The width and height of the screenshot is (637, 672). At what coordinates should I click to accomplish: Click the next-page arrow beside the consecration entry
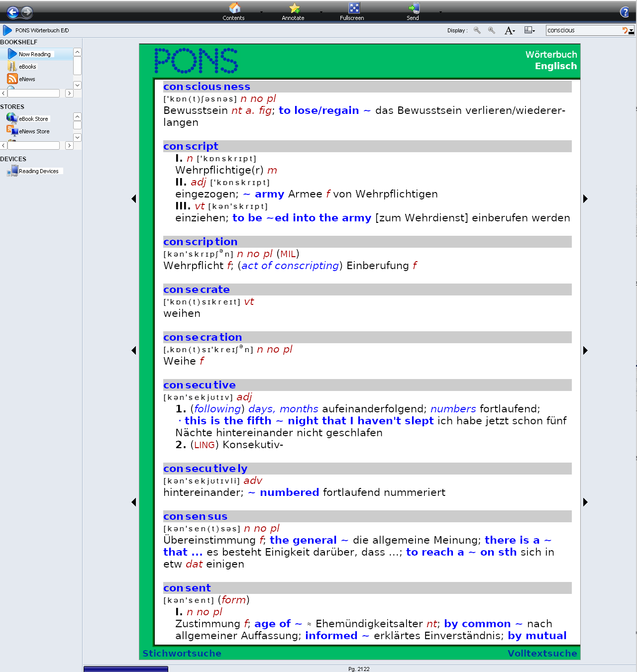(x=585, y=350)
